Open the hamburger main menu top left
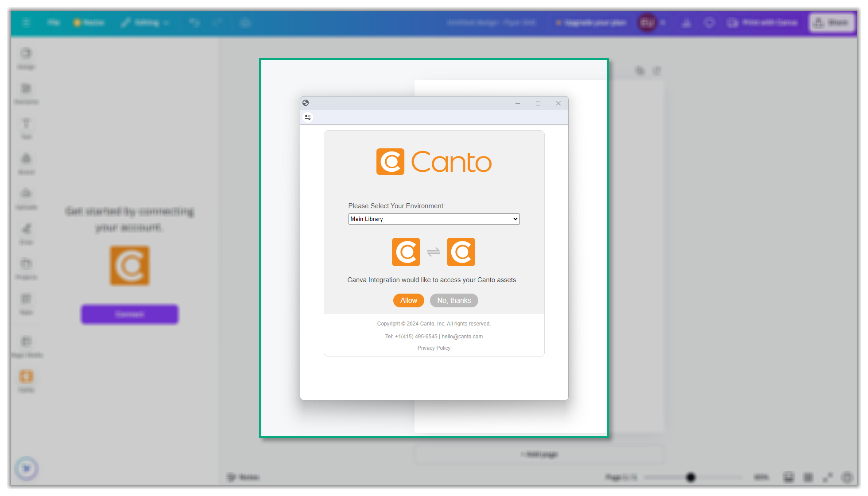This screenshot has height=496, width=868. 26,22
